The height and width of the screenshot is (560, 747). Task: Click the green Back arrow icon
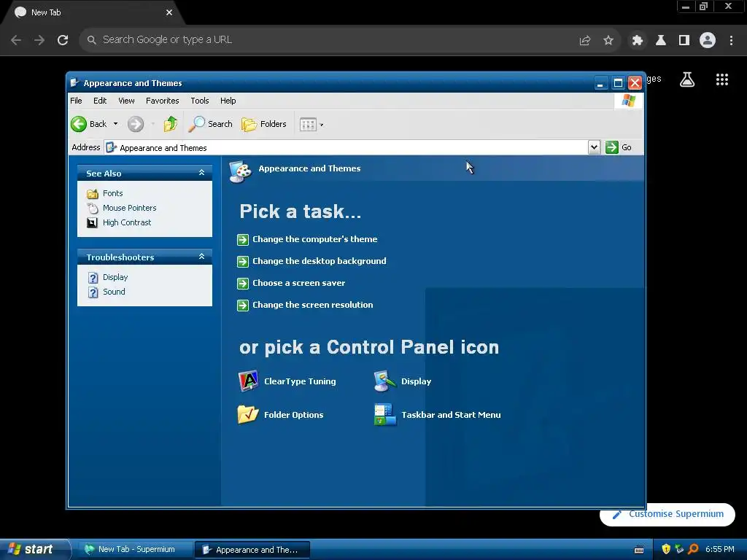tap(79, 124)
